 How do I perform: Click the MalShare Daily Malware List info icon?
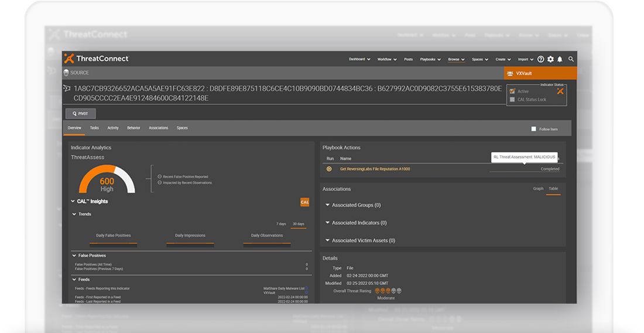pos(307,288)
